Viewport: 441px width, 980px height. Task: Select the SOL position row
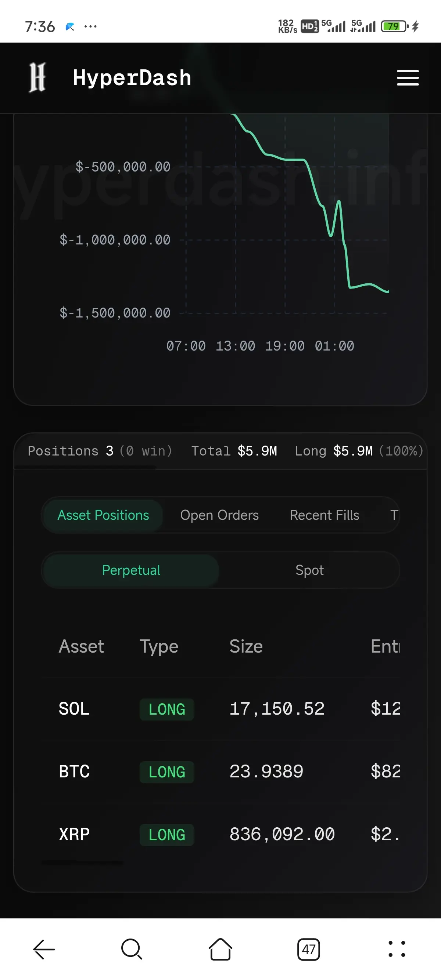(x=221, y=709)
